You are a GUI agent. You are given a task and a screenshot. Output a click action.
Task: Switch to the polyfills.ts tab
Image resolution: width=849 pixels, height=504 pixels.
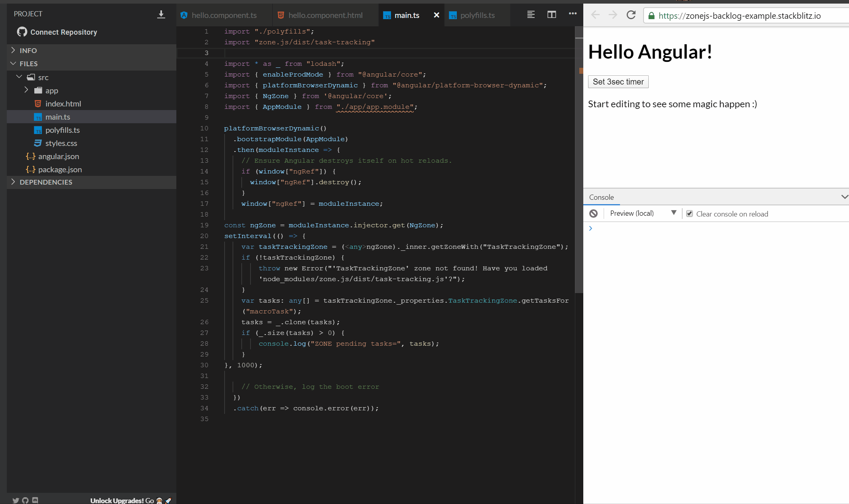pyautogui.click(x=477, y=15)
